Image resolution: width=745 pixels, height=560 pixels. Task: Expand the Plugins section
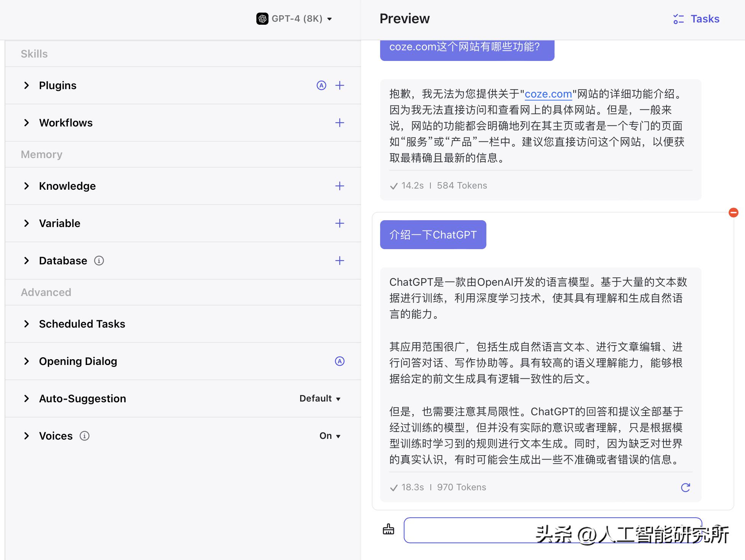26,85
